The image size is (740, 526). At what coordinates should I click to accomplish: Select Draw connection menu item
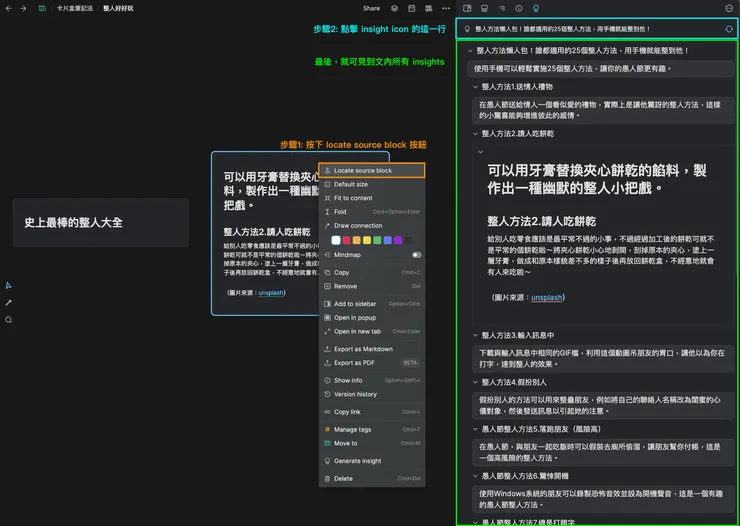tap(372, 225)
